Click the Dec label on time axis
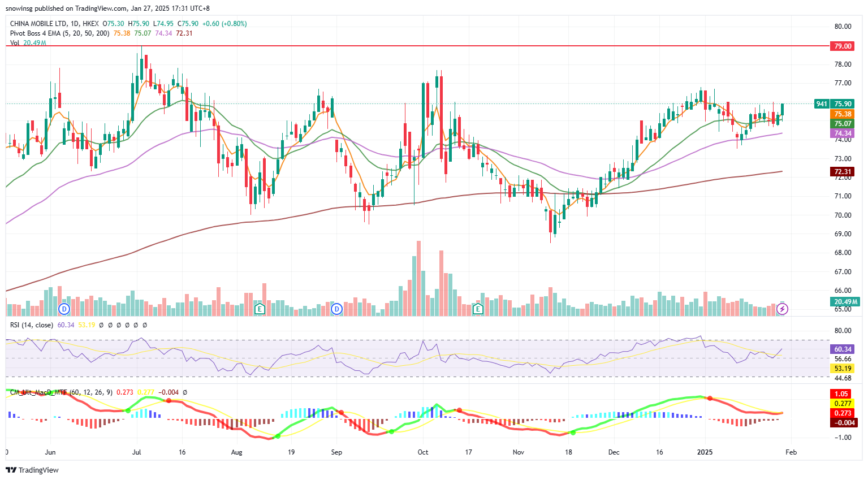 point(614,452)
